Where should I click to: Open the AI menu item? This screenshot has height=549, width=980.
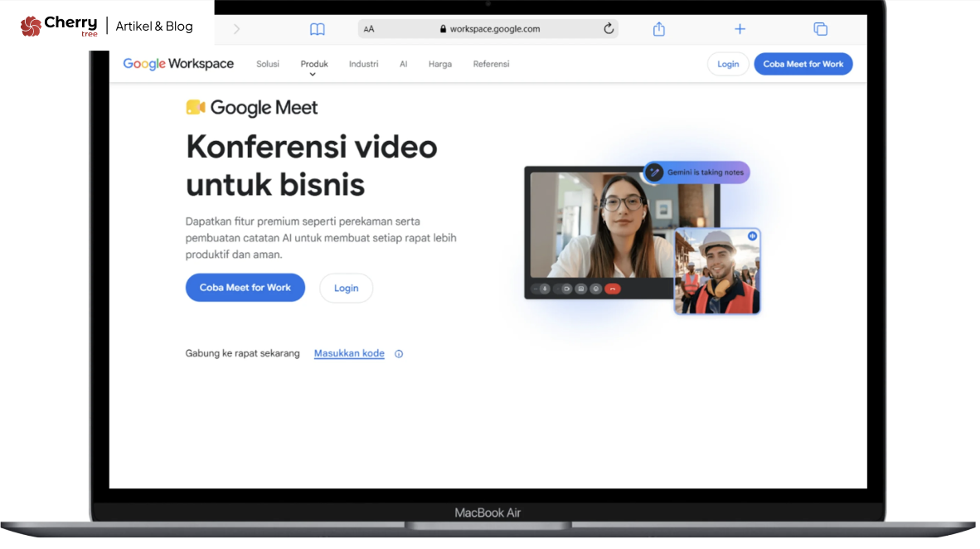[x=403, y=64]
